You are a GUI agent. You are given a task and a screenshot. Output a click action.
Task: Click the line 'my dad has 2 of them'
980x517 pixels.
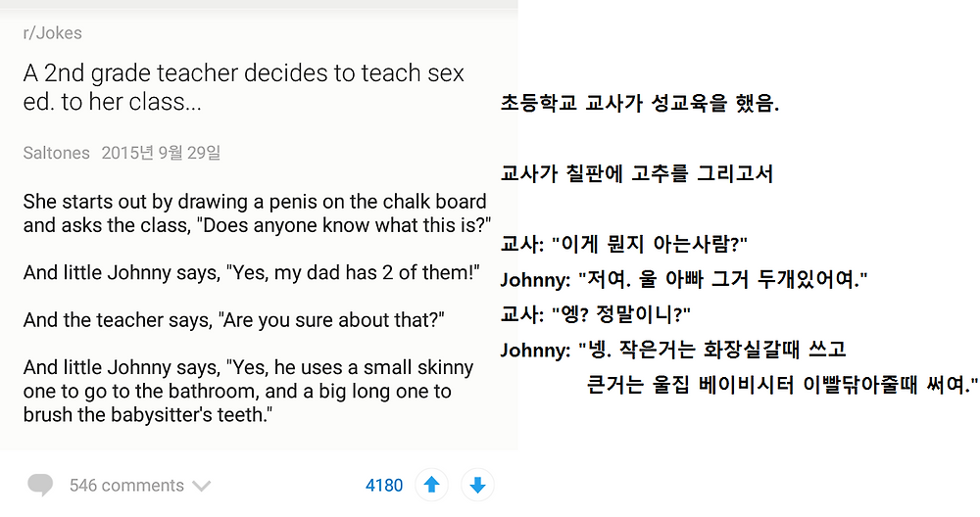(x=251, y=272)
